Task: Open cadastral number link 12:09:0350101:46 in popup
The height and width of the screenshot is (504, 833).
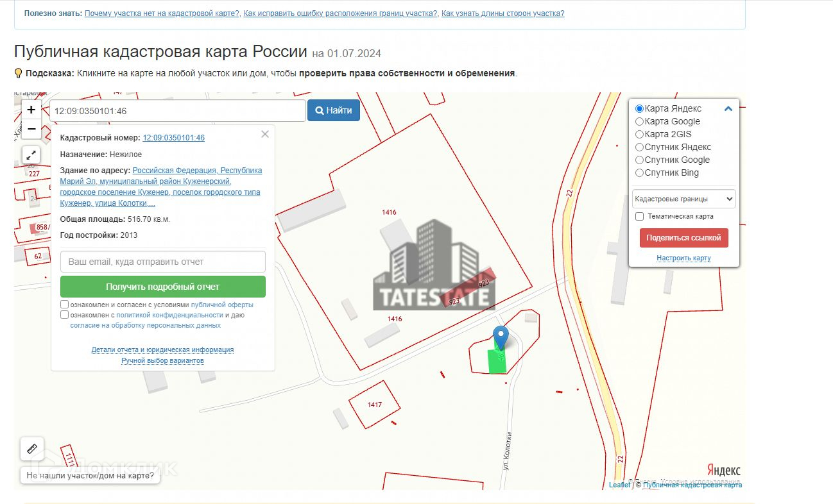Action: 174,138
